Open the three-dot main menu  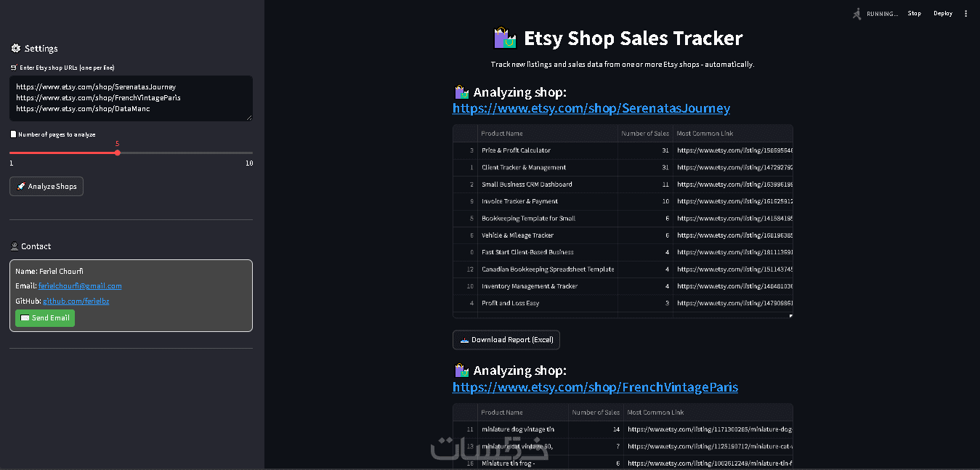[965, 13]
